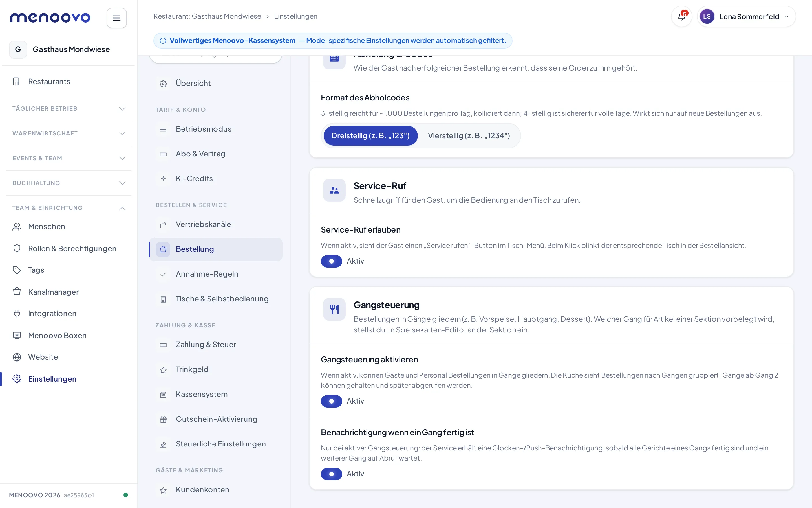Open Betriebsmodus settings
The image size is (812, 508).
216,129
